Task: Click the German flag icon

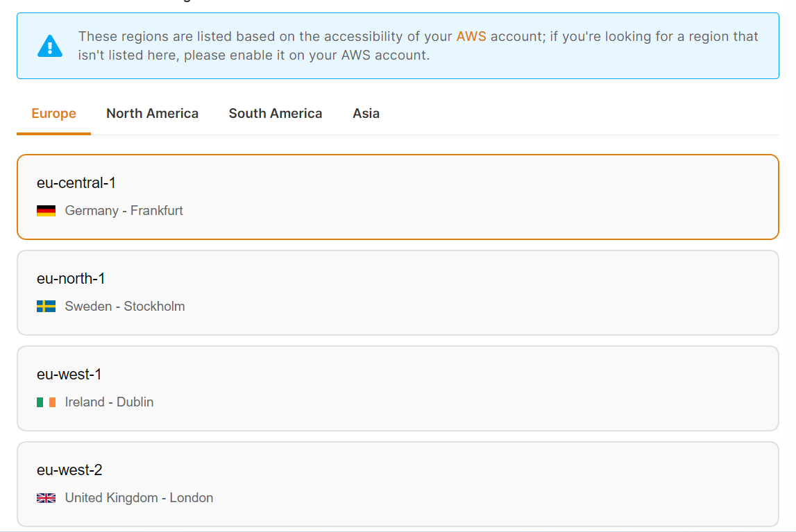Action: point(46,211)
